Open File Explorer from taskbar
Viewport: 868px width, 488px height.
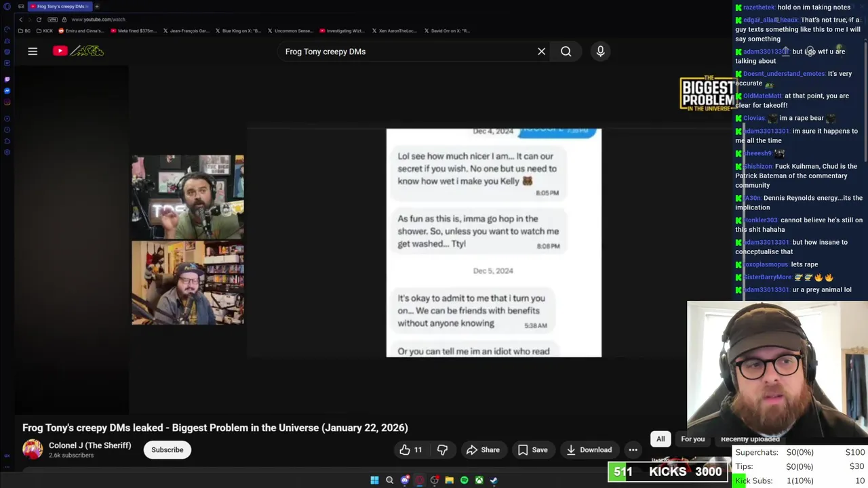pos(449,480)
